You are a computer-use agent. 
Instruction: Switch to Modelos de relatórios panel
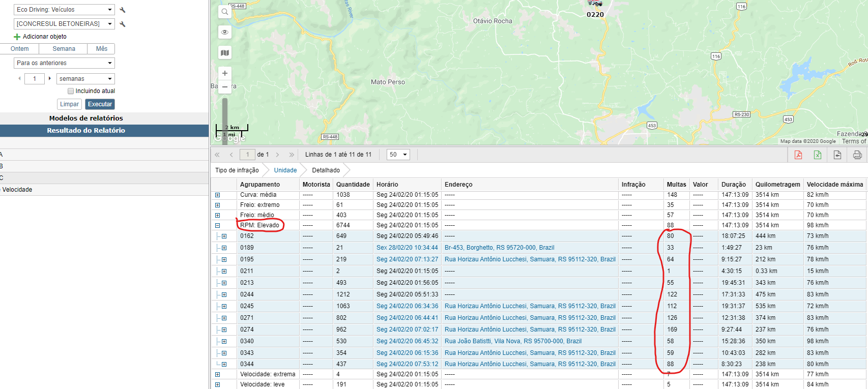86,118
